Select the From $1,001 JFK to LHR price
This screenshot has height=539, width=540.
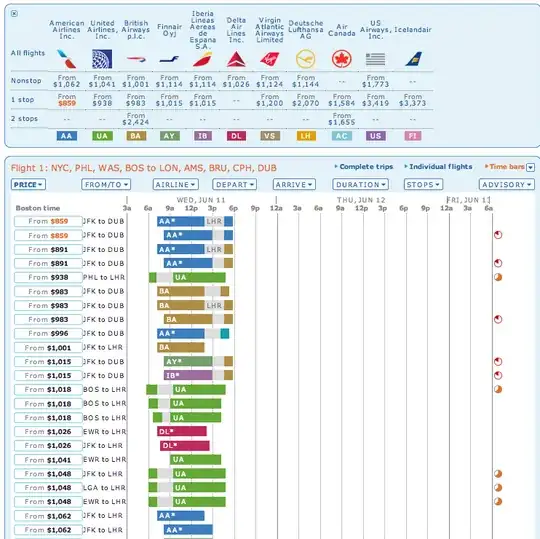click(x=48, y=348)
